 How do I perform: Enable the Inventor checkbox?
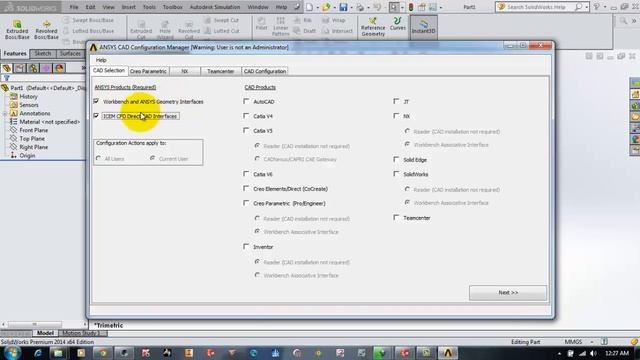coord(246,246)
